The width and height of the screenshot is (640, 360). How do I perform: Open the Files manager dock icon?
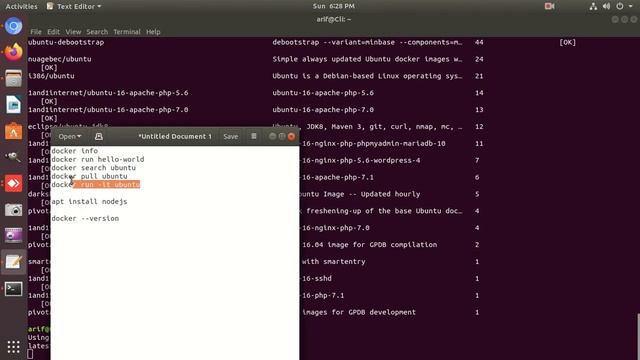click(13, 78)
